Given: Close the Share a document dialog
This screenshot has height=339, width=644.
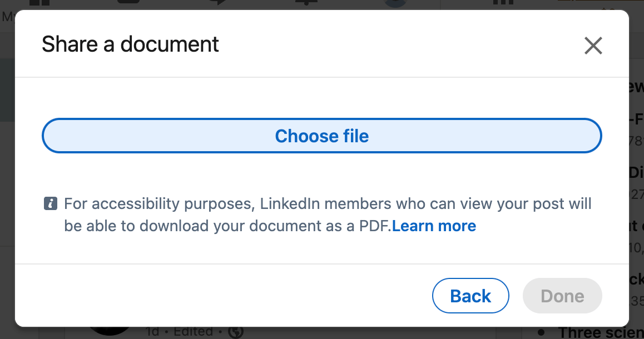Looking at the screenshot, I should point(593,46).
